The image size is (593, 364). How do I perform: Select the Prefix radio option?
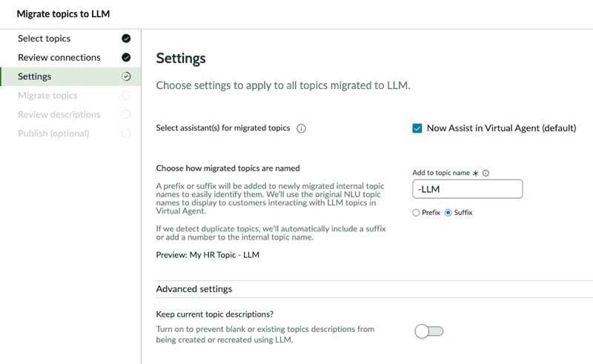416,213
